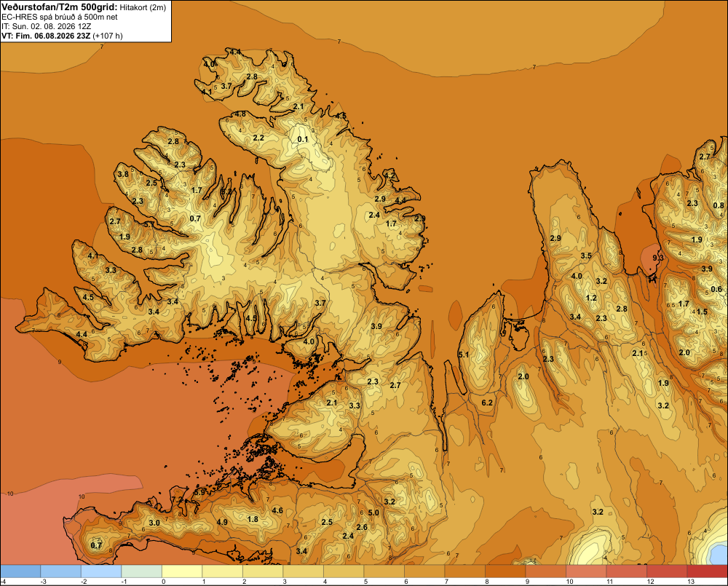
Task: Click the 4.2 temperature value on the map
Action: coord(389,175)
